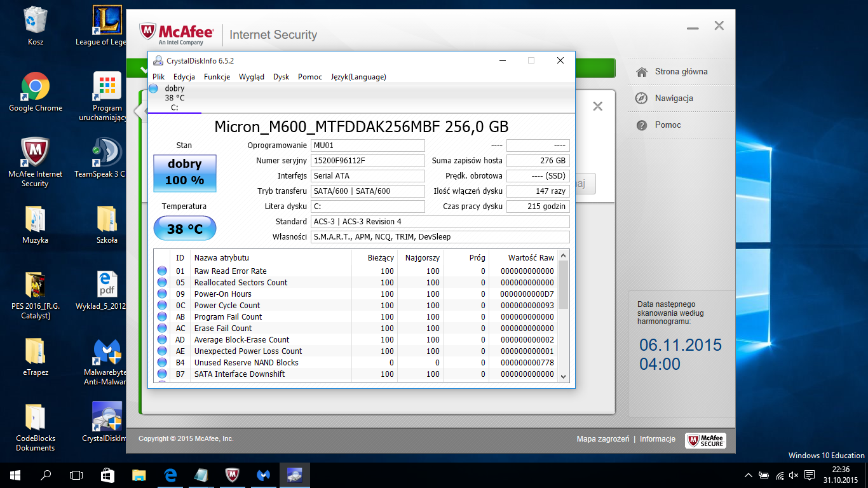
Task: Open Task View on the taskbar
Action: tap(76, 475)
